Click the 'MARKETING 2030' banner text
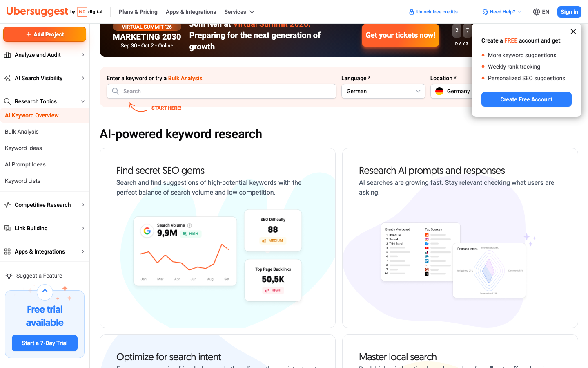The image size is (588, 368). [x=147, y=37]
